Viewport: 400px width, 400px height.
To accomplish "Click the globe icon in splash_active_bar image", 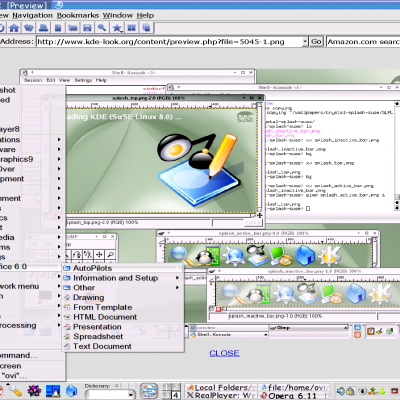I will [x=234, y=257].
